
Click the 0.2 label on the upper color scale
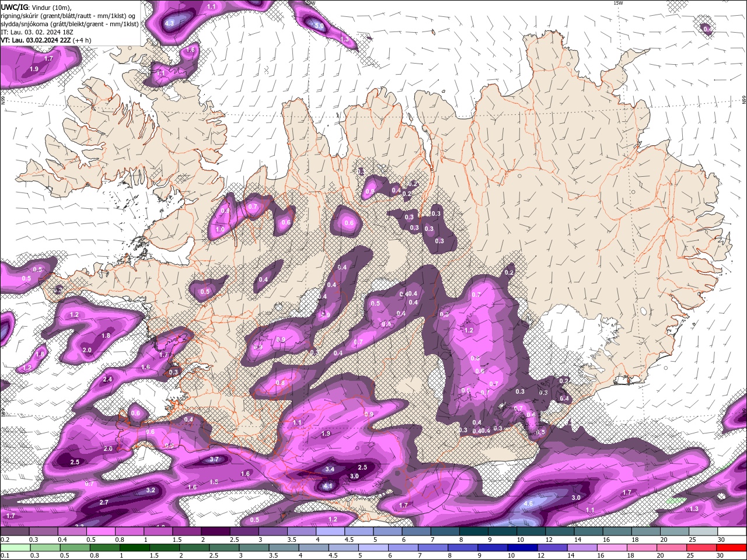[x=5, y=540]
